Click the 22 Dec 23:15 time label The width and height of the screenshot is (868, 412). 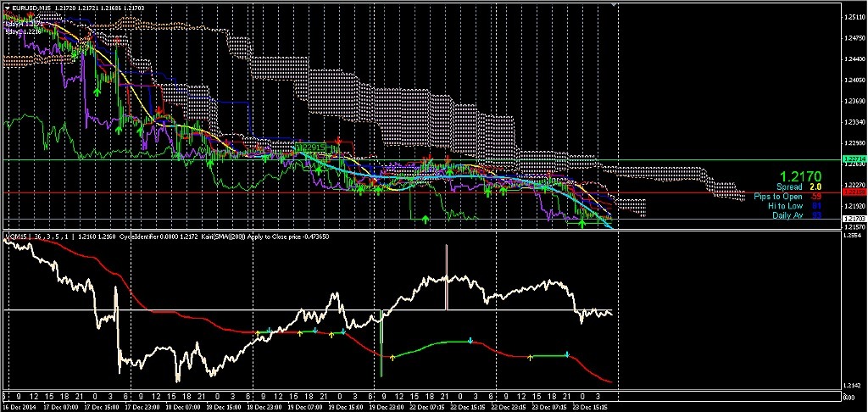point(507,407)
